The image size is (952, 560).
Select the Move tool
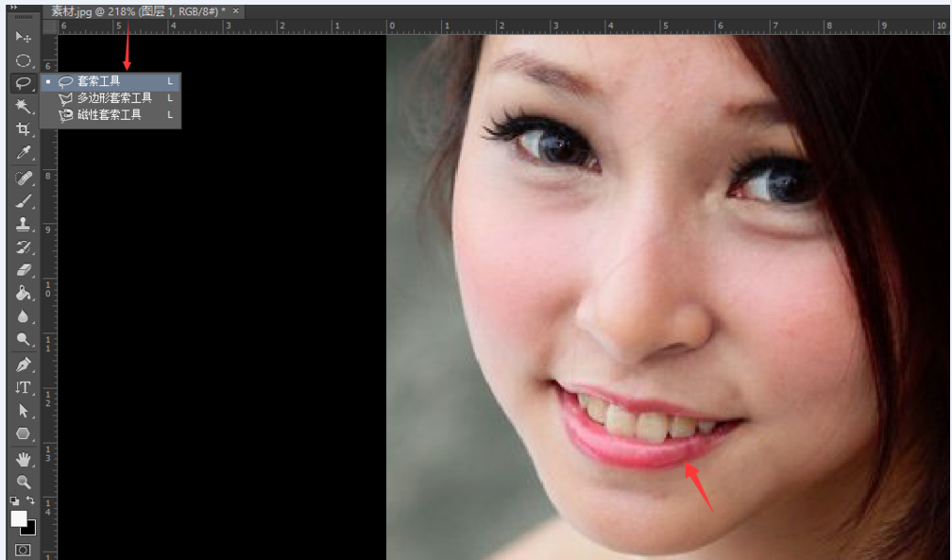click(23, 38)
